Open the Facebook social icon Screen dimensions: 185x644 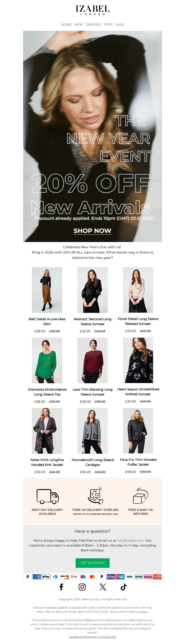pyautogui.click(x=61, y=587)
